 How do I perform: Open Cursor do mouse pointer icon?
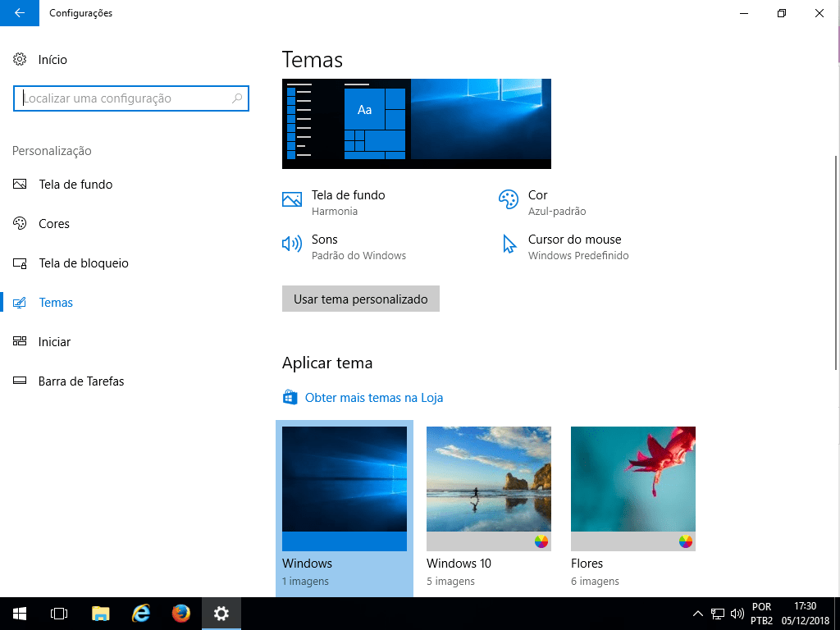(x=509, y=244)
